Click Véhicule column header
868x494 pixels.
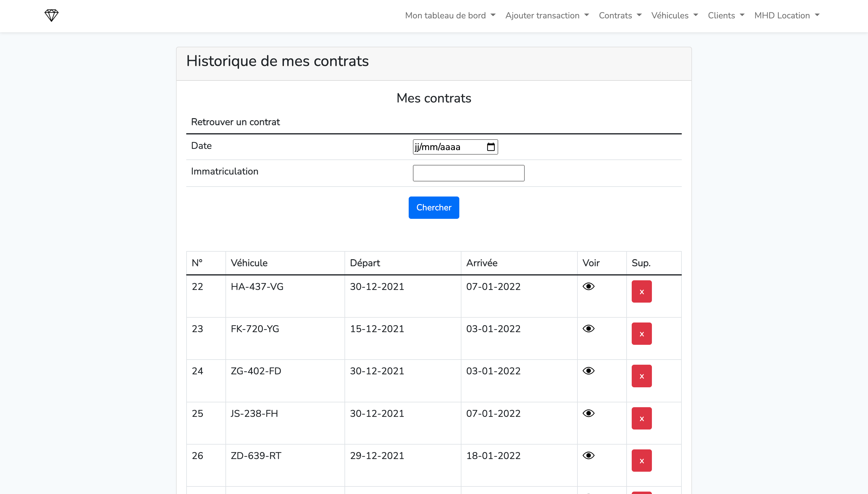click(x=285, y=263)
